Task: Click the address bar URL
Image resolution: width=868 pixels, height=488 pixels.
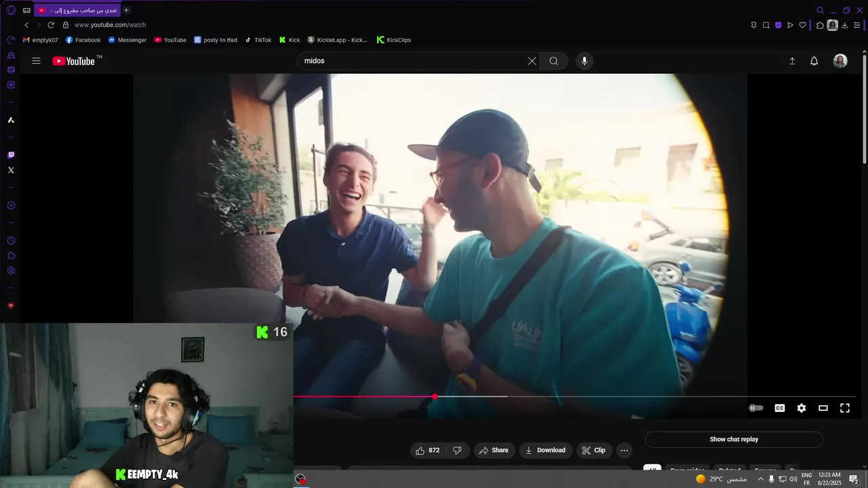Action: 110,25
